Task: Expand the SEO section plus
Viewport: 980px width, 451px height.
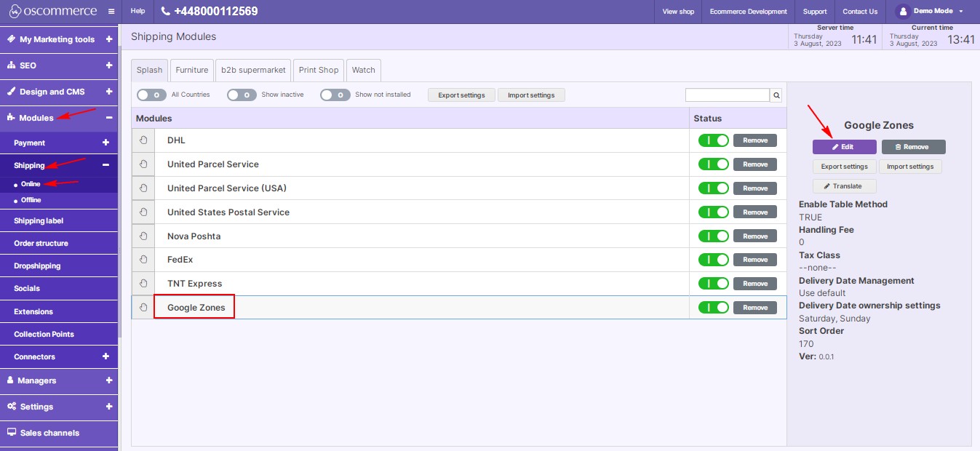Action: tap(109, 65)
